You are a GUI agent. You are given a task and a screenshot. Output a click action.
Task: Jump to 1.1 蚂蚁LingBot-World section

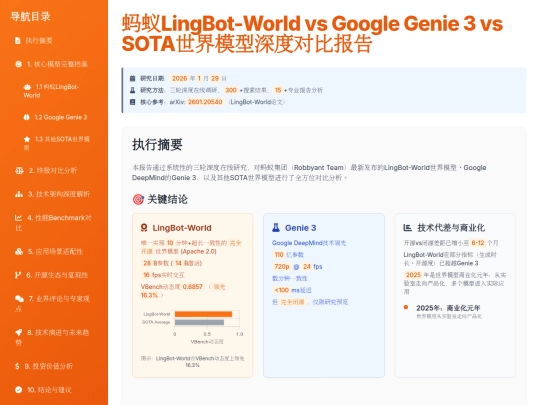[51, 91]
